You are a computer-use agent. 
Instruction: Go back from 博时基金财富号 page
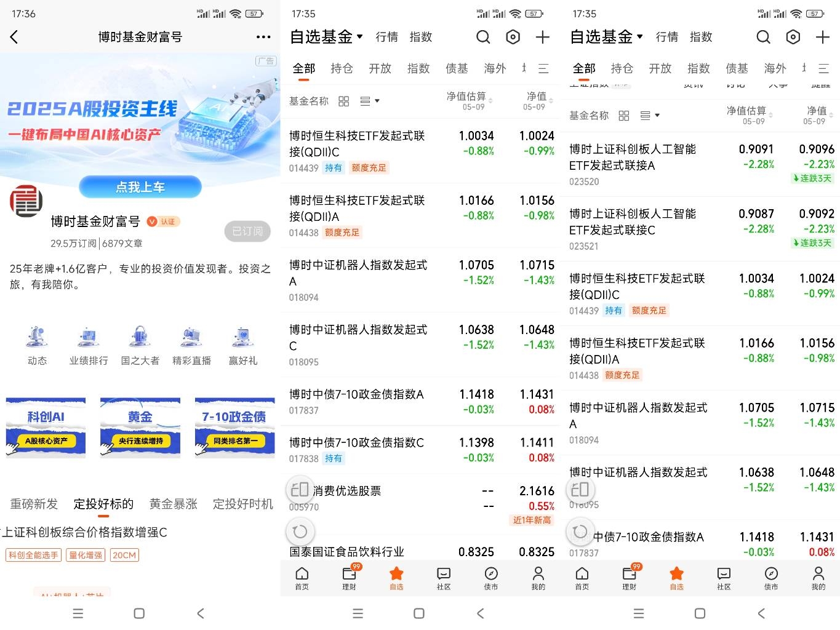14,37
